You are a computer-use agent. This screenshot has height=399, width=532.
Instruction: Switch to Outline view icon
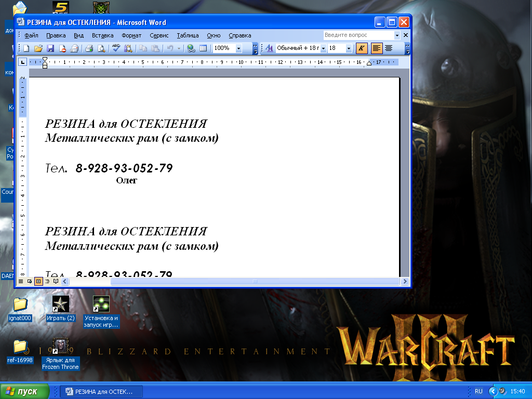47,281
